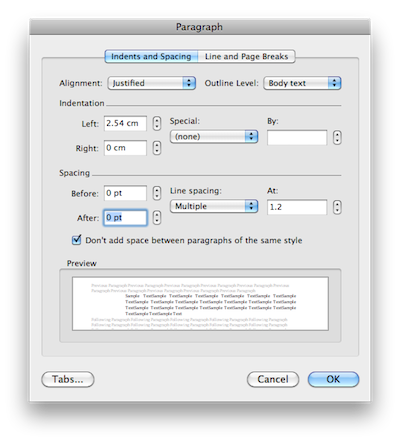Image resolution: width=400 pixels, height=442 pixels.
Task: Open the Special indentation dropdown
Action: click(214, 137)
